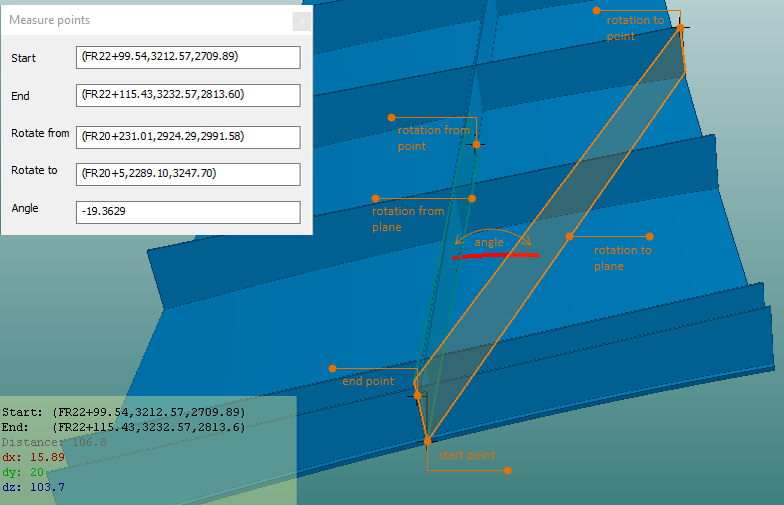Click the 'dz: 103.7' overlay readout

33,487
